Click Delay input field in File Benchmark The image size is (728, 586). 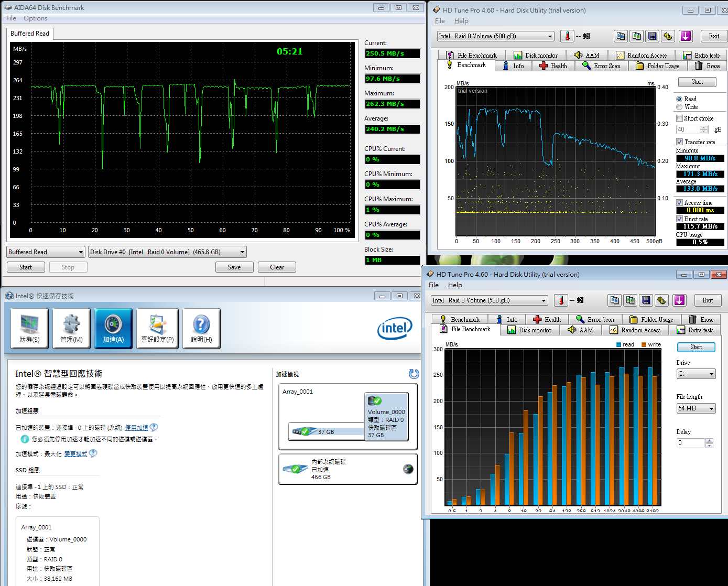tap(690, 443)
